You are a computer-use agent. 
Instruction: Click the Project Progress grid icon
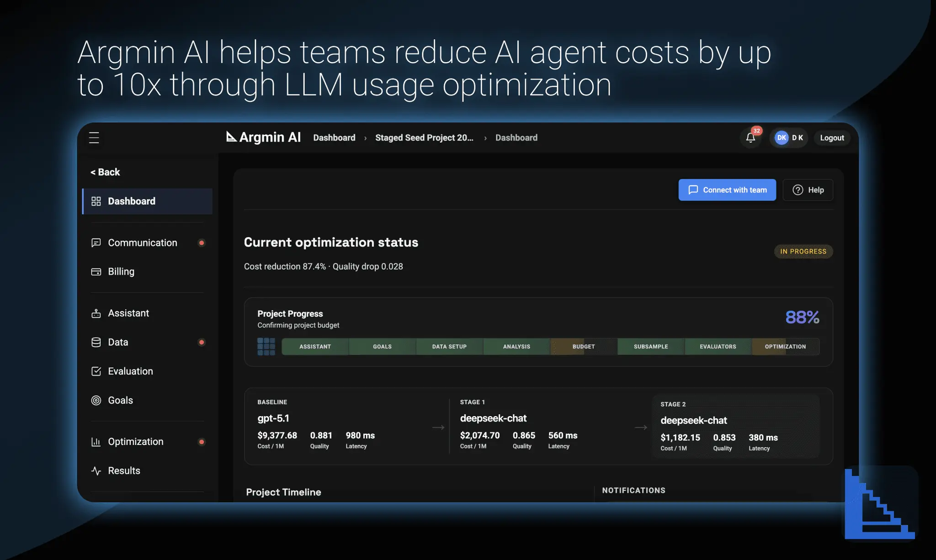(x=266, y=346)
